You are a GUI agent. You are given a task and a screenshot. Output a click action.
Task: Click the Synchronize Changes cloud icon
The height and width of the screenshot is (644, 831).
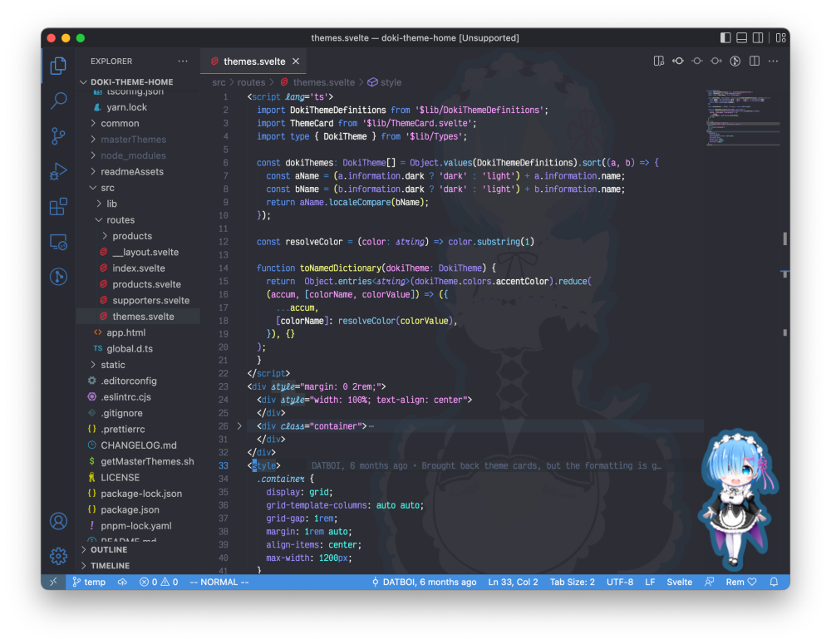(122, 582)
